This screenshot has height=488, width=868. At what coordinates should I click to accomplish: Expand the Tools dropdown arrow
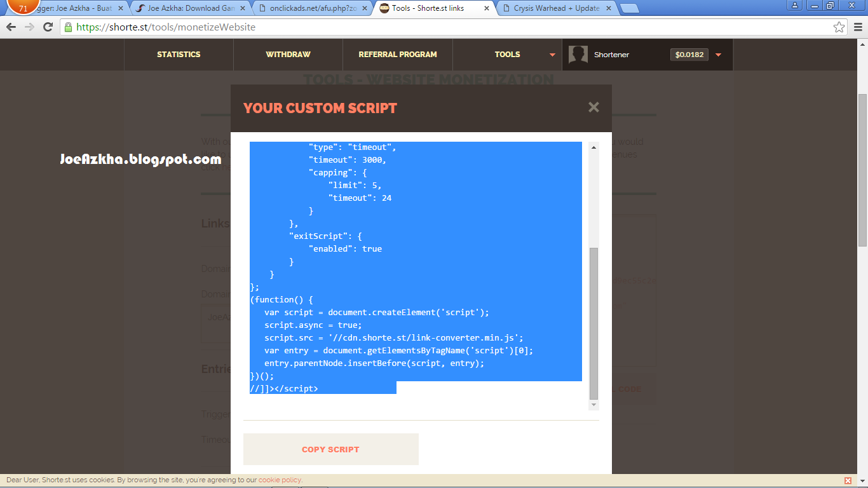pyautogui.click(x=552, y=55)
